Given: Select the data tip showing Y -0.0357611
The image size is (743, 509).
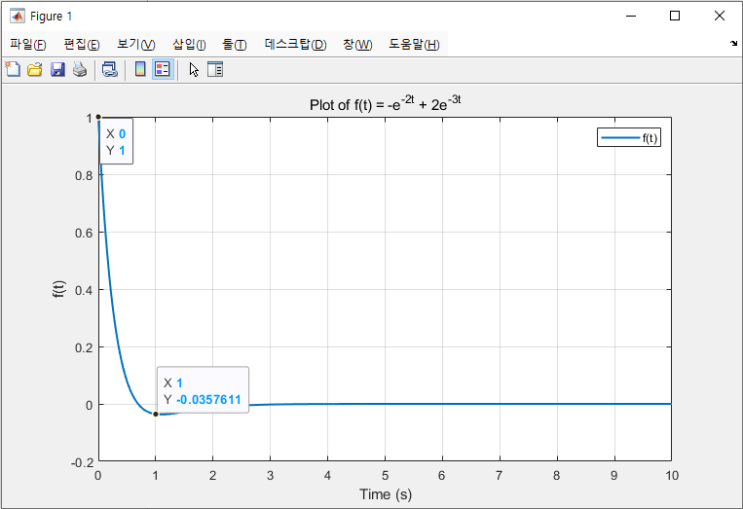Looking at the screenshot, I should [x=203, y=391].
